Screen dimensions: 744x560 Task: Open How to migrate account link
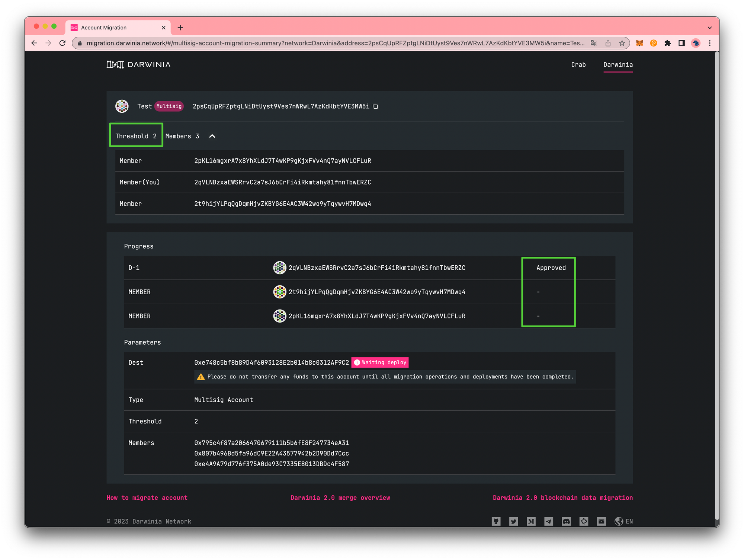(147, 498)
